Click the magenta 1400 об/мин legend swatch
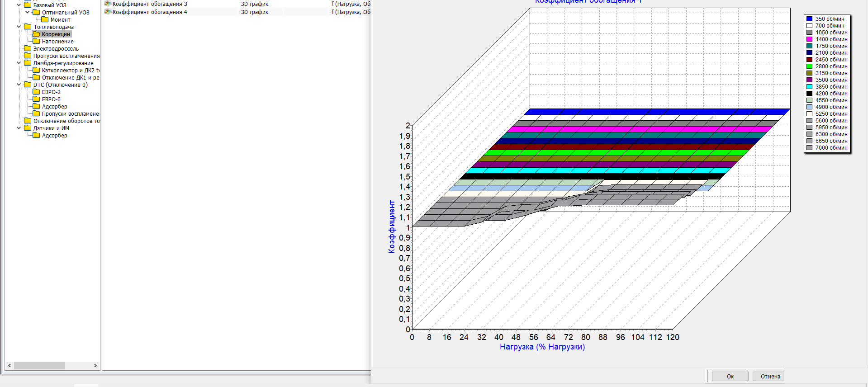The width and height of the screenshot is (868, 387). click(x=809, y=39)
